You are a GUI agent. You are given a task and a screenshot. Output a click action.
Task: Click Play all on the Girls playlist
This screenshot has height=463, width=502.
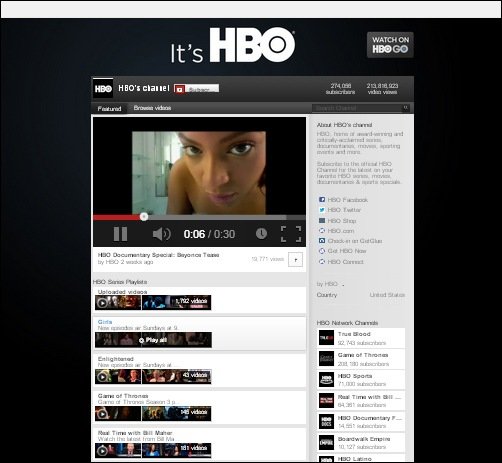153,340
